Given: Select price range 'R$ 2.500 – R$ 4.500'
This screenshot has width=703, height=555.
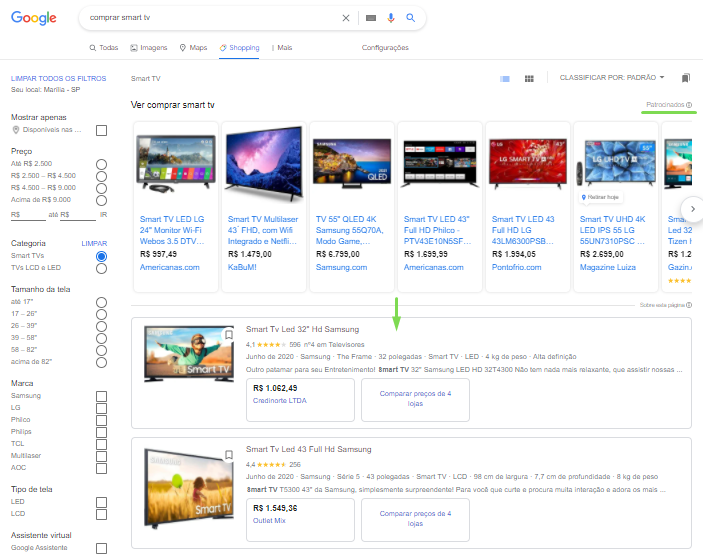Looking at the screenshot, I should click(101, 176).
